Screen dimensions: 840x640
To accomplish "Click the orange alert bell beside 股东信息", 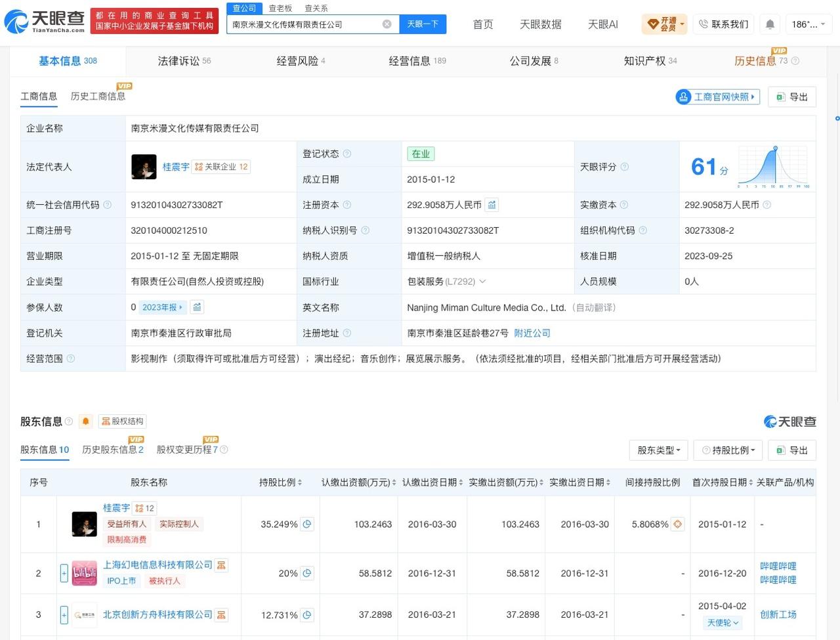I will point(86,421).
